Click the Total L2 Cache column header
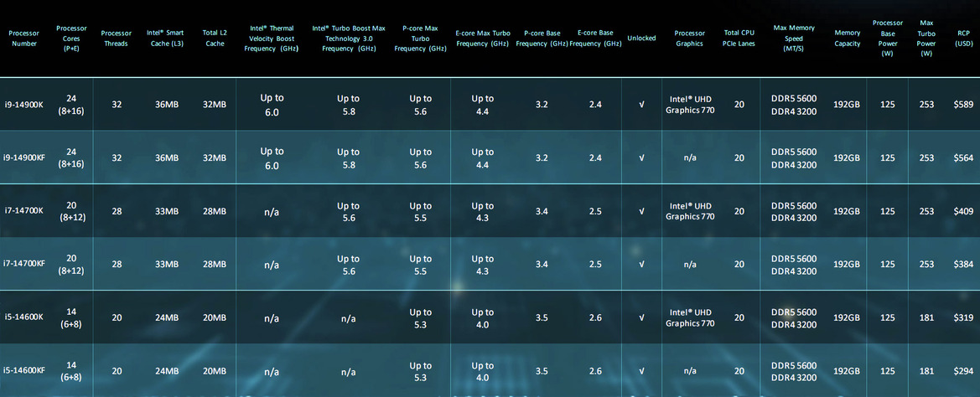 (x=215, y=39)
